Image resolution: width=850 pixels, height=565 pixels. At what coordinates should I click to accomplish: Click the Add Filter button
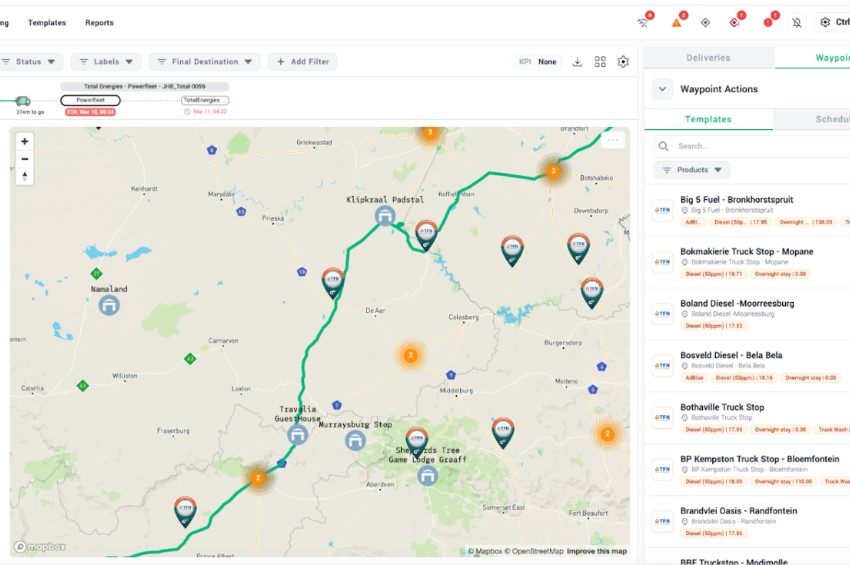click(302, 62)
